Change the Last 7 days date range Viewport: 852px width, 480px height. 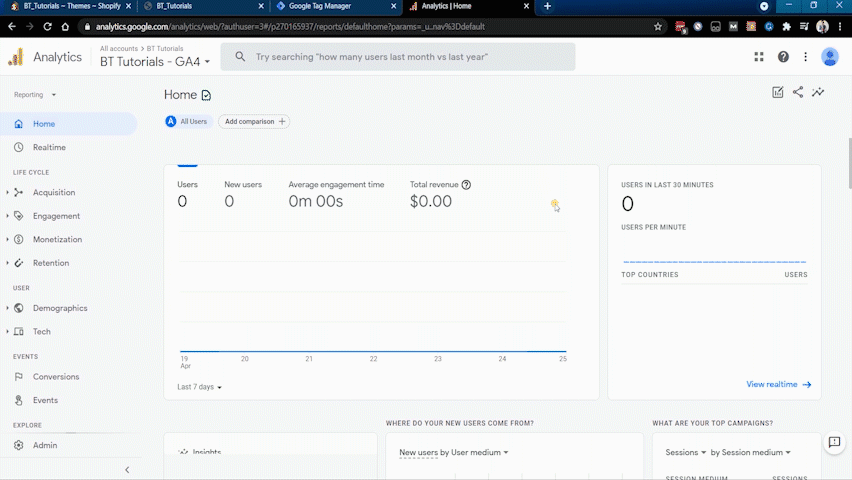click(199, 387)
